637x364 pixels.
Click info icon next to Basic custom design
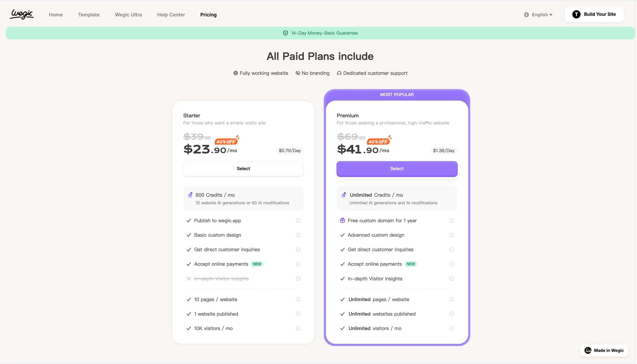coord(298,235)
